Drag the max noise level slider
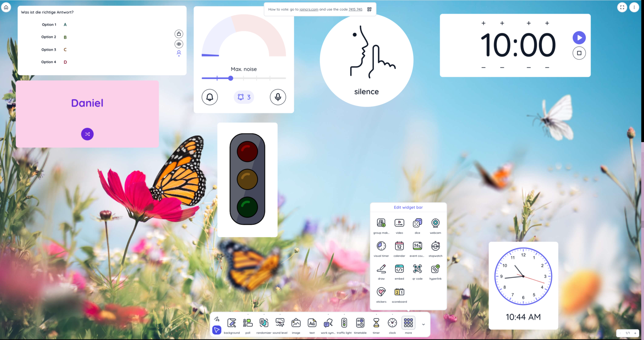 pyautogui.click(x=230, y=79)
